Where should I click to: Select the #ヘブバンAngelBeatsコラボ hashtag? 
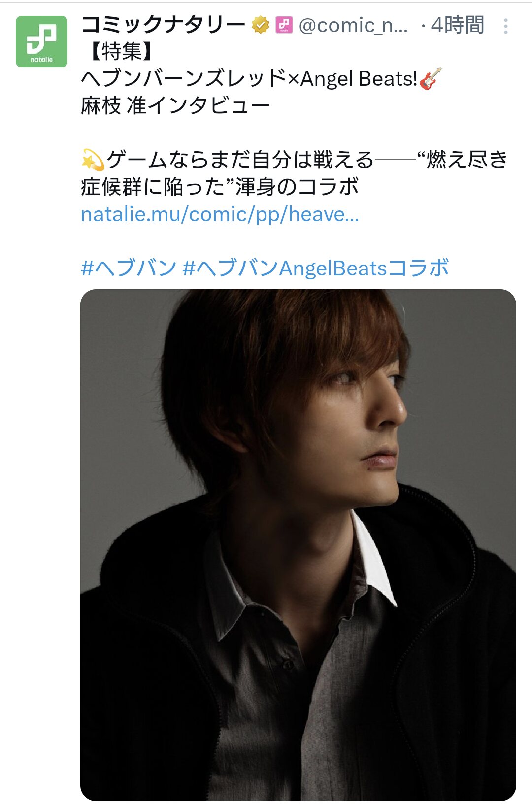click(x=315, y=268)
